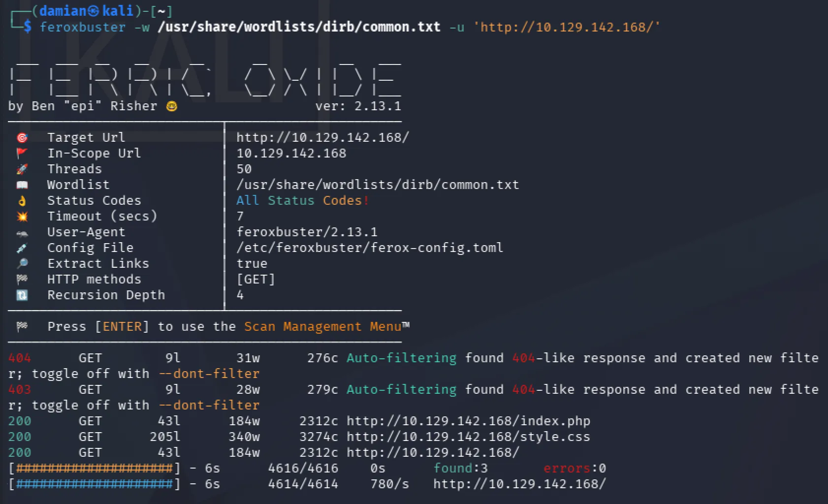Click the book emoji beside Wordlist
The height and width of the screenshot is (504, 828).
[x=22, y=185]
